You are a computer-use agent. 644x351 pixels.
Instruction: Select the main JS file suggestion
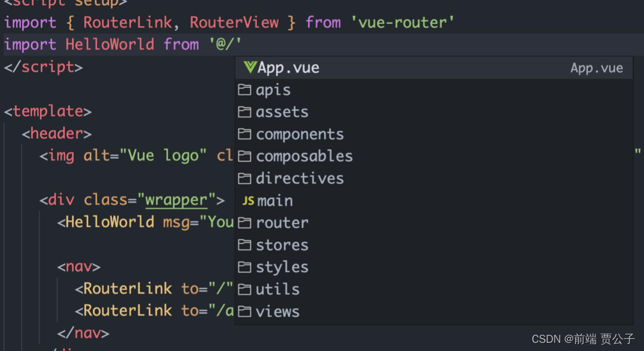click(434, 200)
